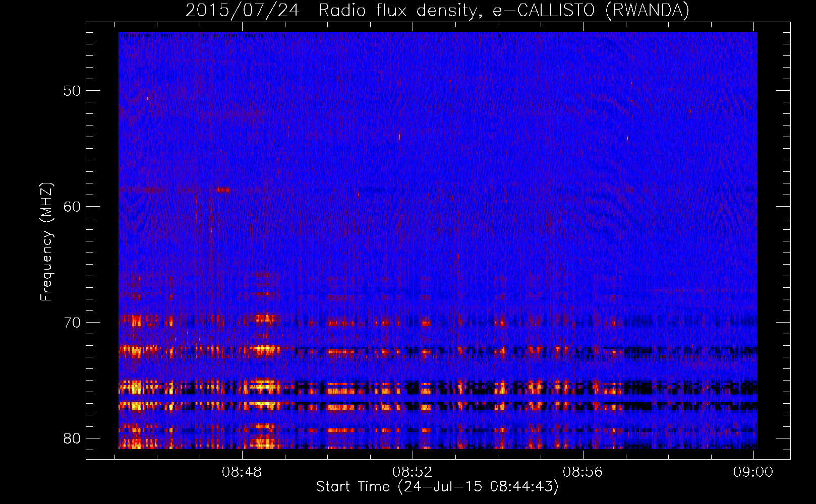Image resolution: width=816 pixels, height=504 pixels.
Task: Click the "Frequency (MHZ)" axis label
Action: pyautogui.click(x=46, y=242)
